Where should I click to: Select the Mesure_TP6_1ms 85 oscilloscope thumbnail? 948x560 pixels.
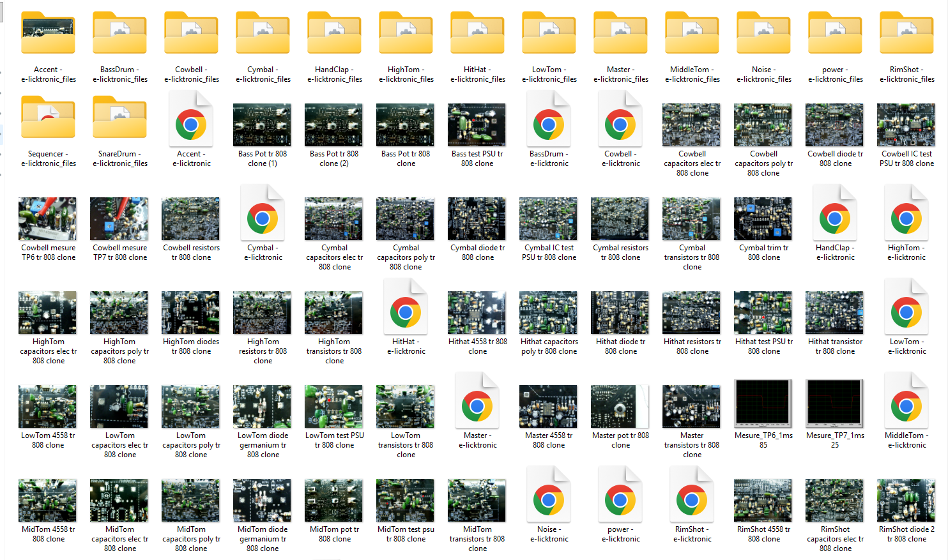click(x=763, y=403)
